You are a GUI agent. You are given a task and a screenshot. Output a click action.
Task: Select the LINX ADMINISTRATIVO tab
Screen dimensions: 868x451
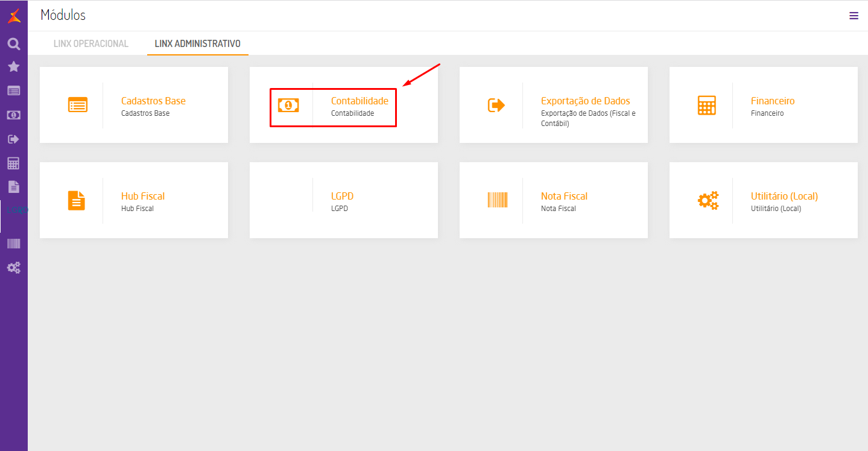coord(198,43)
